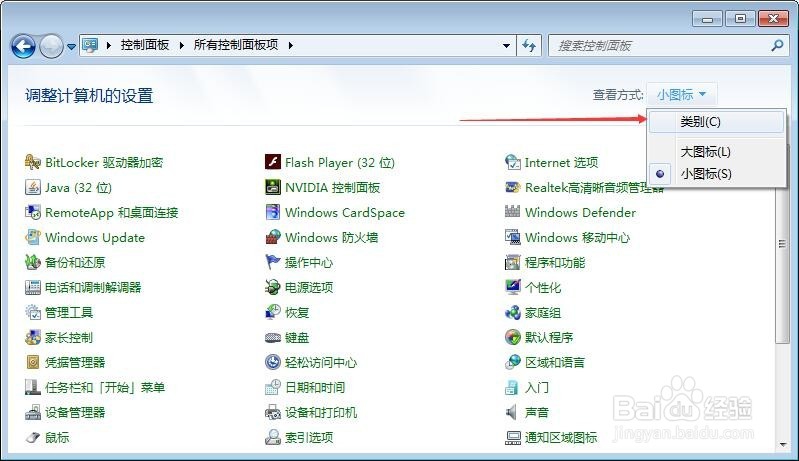The width and height of the screenshot is (799, 461).
Task: Click the 操作中心 flag icon
Action: [273, 262]
